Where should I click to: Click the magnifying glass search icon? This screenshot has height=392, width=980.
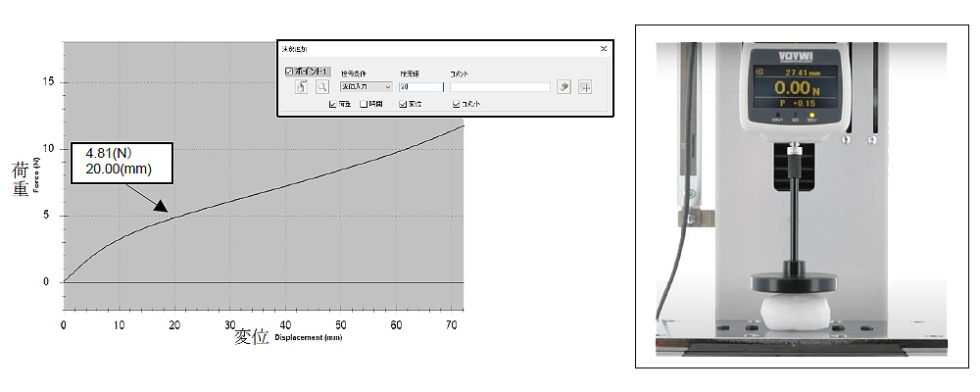[x=321, y=87]
